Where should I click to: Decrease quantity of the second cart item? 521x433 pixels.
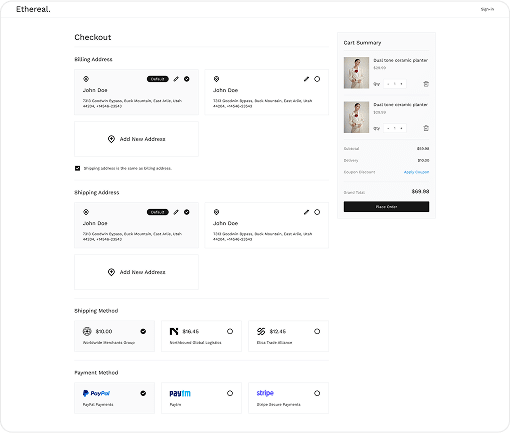(388, 128)
